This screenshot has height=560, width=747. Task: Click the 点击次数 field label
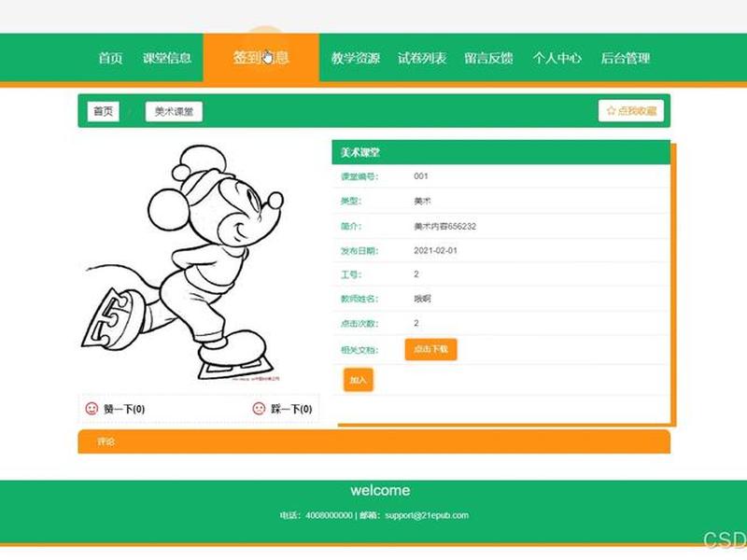coord(359,323)
